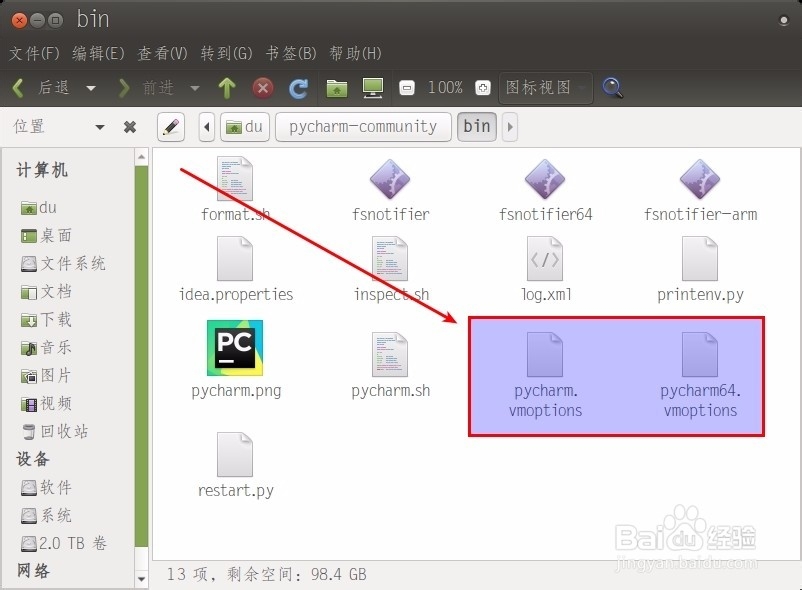Open the 系统 device in sidebar
This screenshot has width=802, height=590.
(x=46, y=515)
